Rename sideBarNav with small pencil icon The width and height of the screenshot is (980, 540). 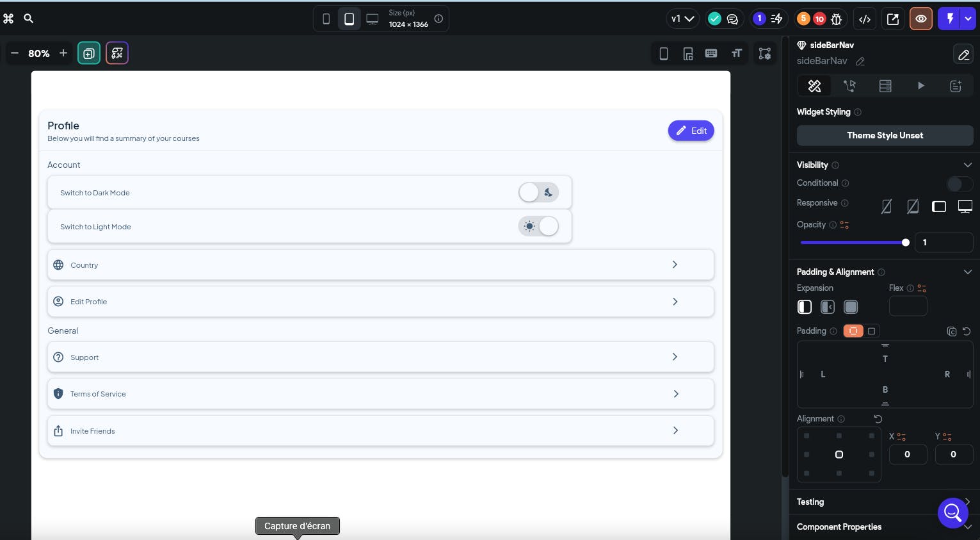860,61
